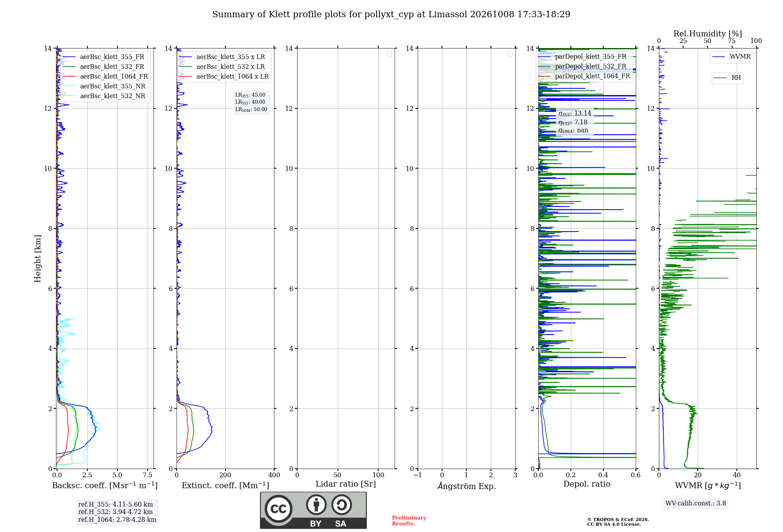The image size is (783, 532).
Task: Click the WVMR legend entry
Action: 732,57
